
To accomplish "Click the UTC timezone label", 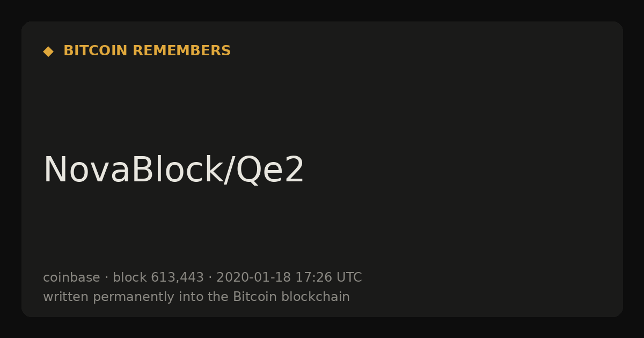I will (349, 277).
